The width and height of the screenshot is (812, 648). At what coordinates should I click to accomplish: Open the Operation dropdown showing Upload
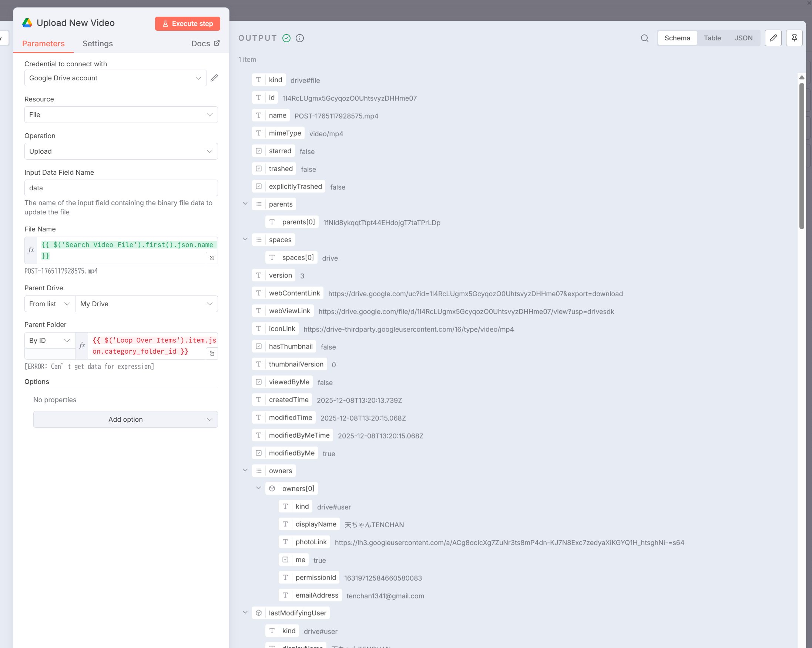pos(121,151)
